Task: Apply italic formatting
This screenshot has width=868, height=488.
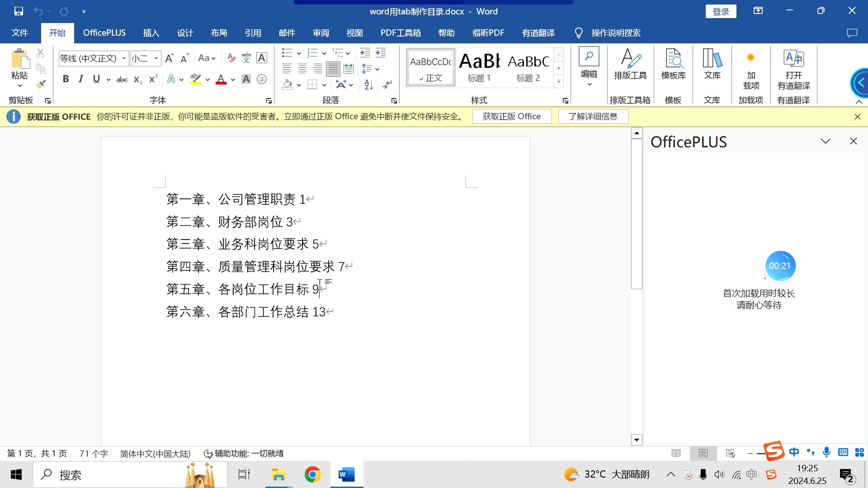Action: point(80,79)
